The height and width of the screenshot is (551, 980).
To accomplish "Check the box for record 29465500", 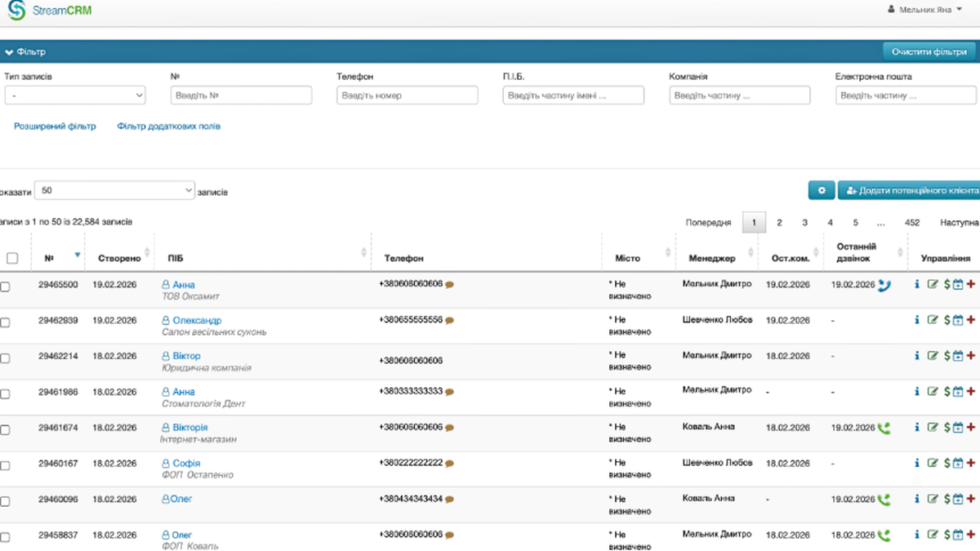I will [x=5, y=287].
